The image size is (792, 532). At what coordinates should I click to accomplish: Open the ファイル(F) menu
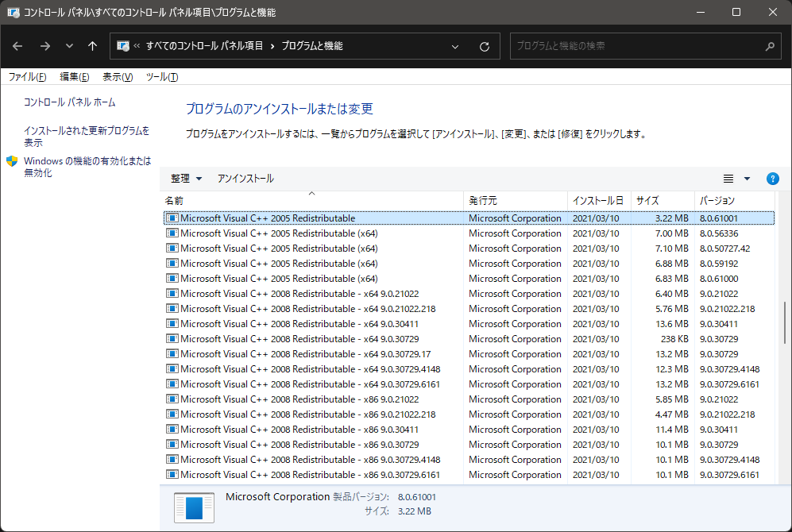click(27, 77)
